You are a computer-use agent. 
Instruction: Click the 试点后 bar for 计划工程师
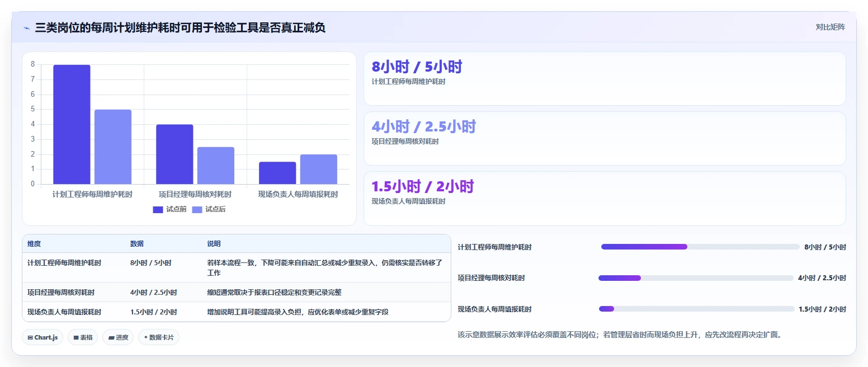pos(113,147)
